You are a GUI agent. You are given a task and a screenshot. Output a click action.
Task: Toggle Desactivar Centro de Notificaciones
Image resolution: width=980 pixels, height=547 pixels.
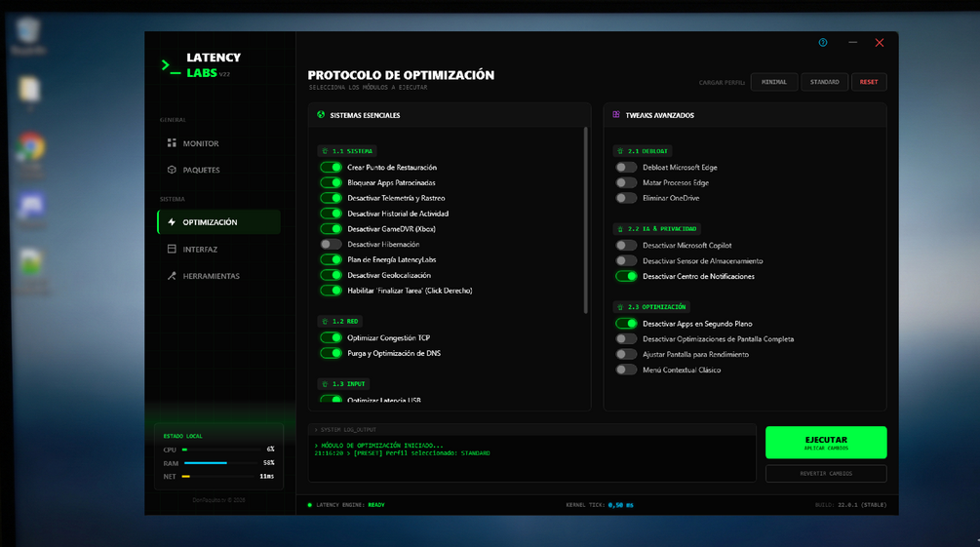(x=626, y=276)
